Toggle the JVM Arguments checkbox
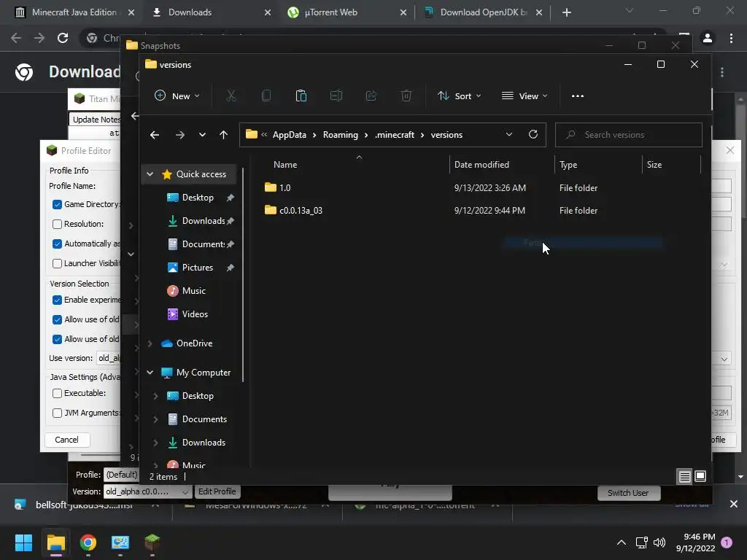The image size is (747, 560). 57,413
